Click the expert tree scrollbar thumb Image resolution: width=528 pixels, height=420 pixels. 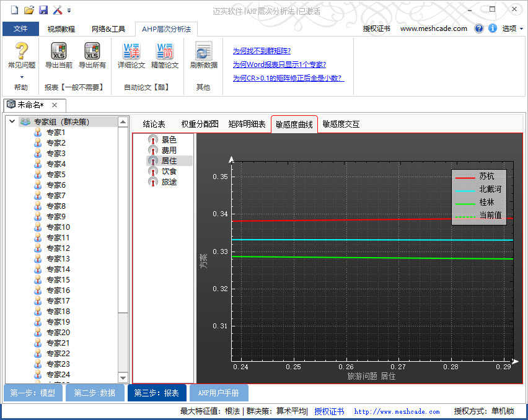123,220
